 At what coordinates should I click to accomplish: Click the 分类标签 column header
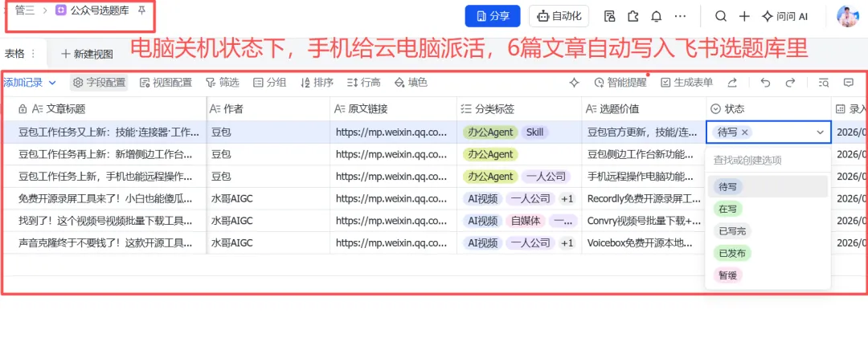(519, 109)
